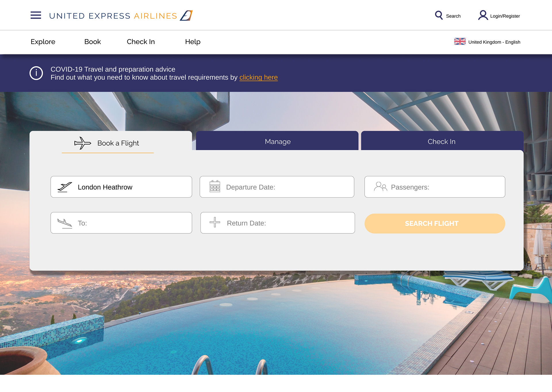This screenshot has width=552, height=392.
Task: Open Login/Register link
Action: click(505, 16)
